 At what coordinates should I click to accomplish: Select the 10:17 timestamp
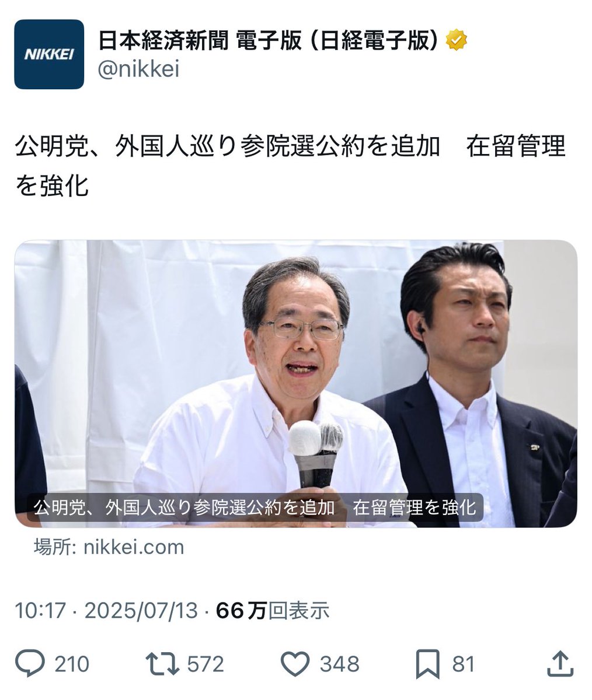point(40,611)
